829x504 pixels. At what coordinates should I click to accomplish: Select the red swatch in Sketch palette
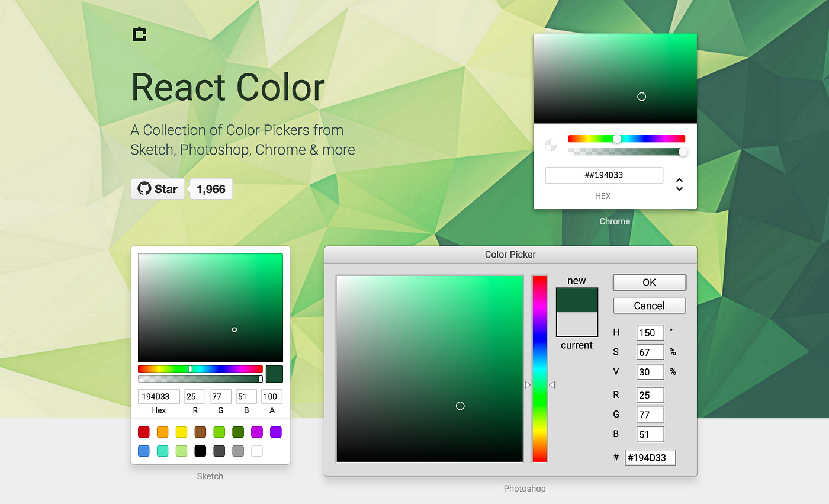[x=143, y=432]
